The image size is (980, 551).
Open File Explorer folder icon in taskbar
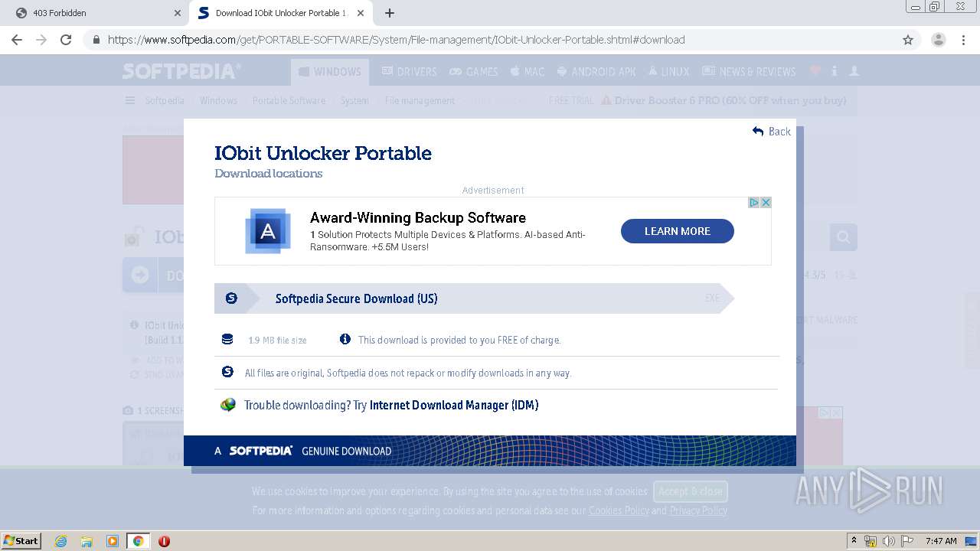point(87,541)
